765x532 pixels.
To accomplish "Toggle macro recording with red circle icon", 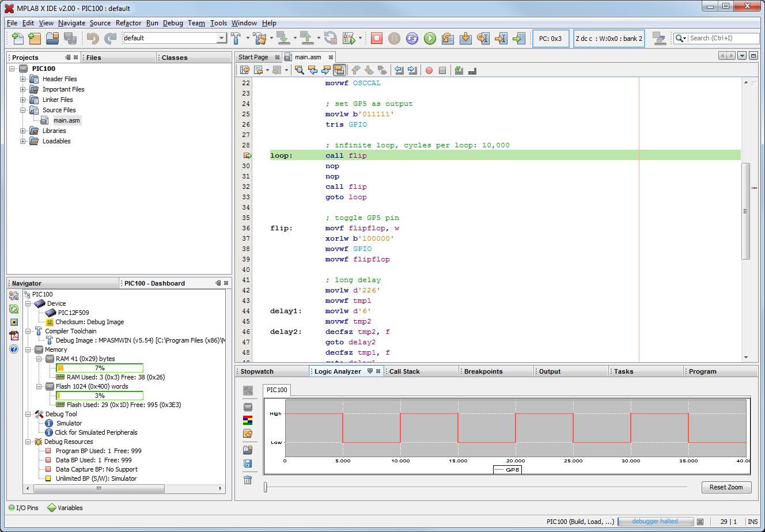I will [429, 70].
